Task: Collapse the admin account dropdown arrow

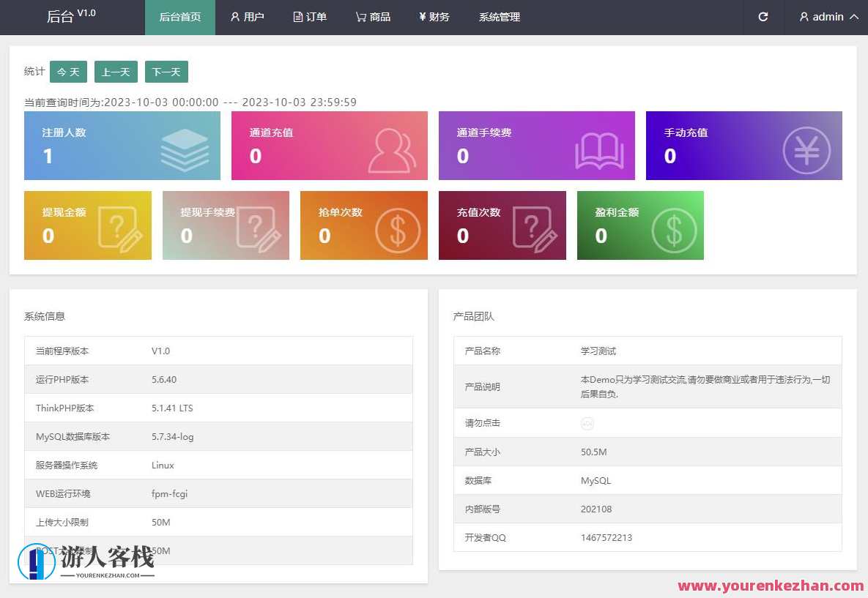Action: point(855,17)
